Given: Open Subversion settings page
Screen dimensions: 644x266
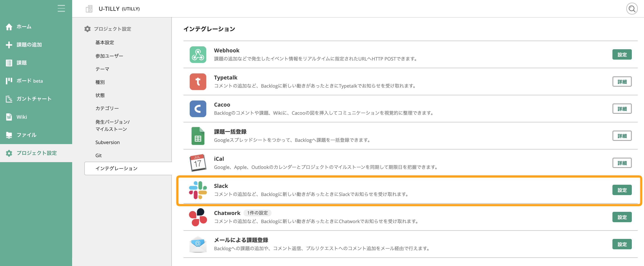Looking at the screenshot, I should click(x=108, y=142).
